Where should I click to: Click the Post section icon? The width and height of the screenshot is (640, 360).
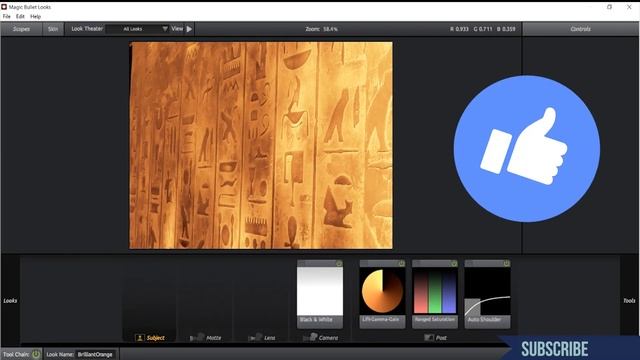[x=429, y=338]
